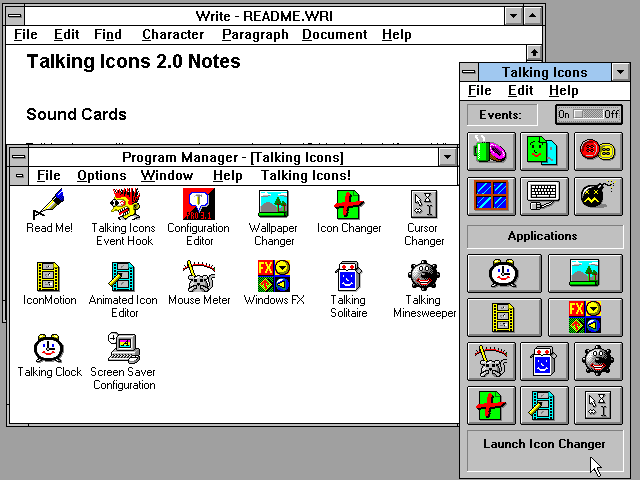
Task: Click the Program Manager title bar
Action: [233, 157]
